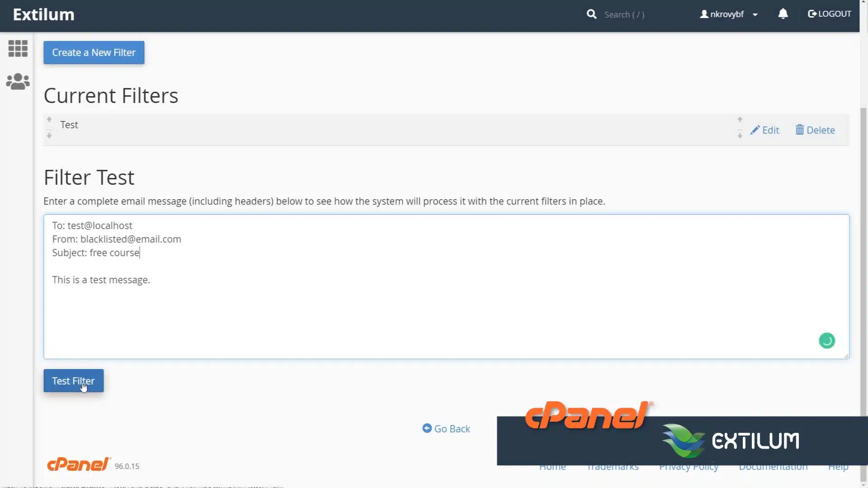Move Test filter up with left arrow
Viewport: 868px width, 488px height.
pyautogui.click(x=49, y=120)
